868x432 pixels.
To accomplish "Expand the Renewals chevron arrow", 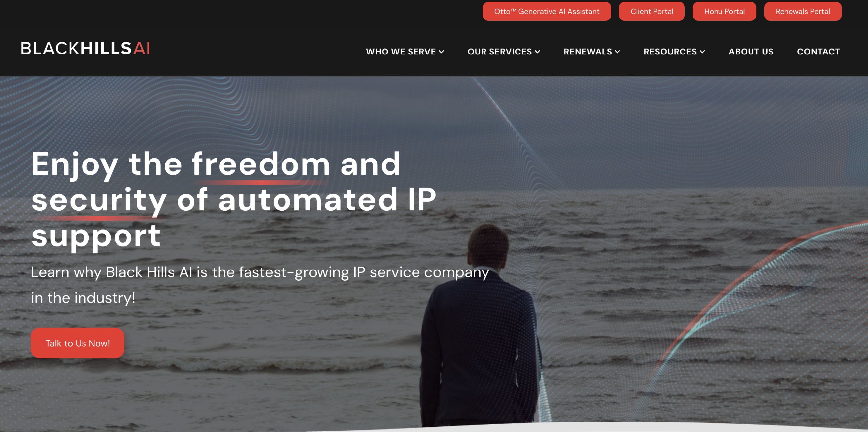I will [x=617, y=52].
